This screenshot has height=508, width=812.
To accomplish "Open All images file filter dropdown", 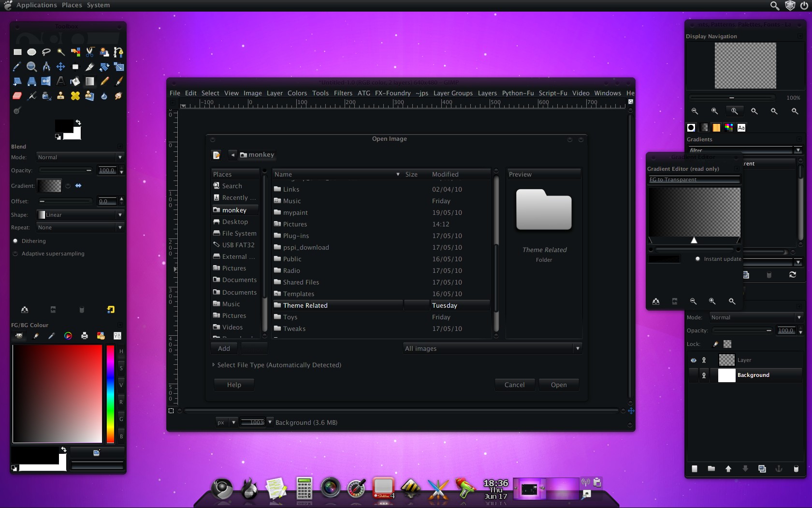I will [493, 348].
